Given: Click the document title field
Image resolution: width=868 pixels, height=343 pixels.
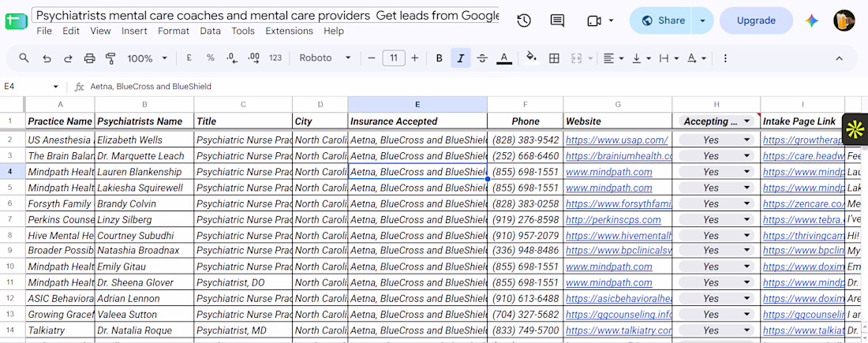Looking at the screenshot, I should (x=266, y=16).
